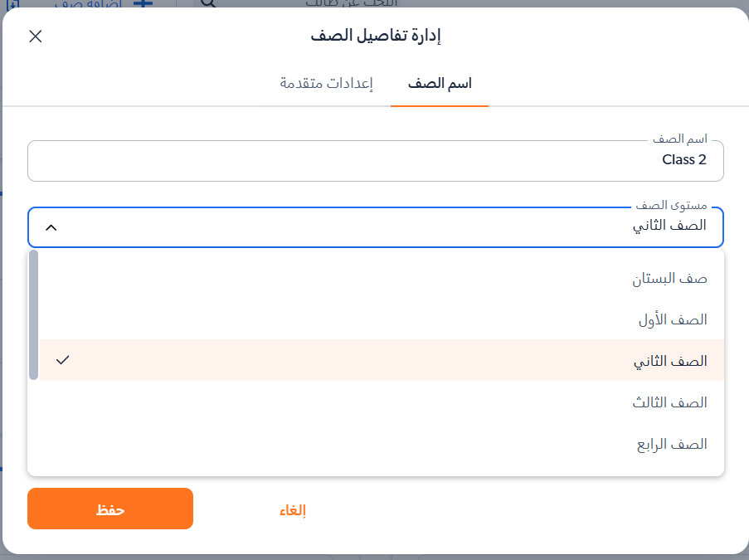The image size is (749, 560).
Task: Open the إعدادات متقدمة tab
Action: pyautogui.click(x=326, y=84)
